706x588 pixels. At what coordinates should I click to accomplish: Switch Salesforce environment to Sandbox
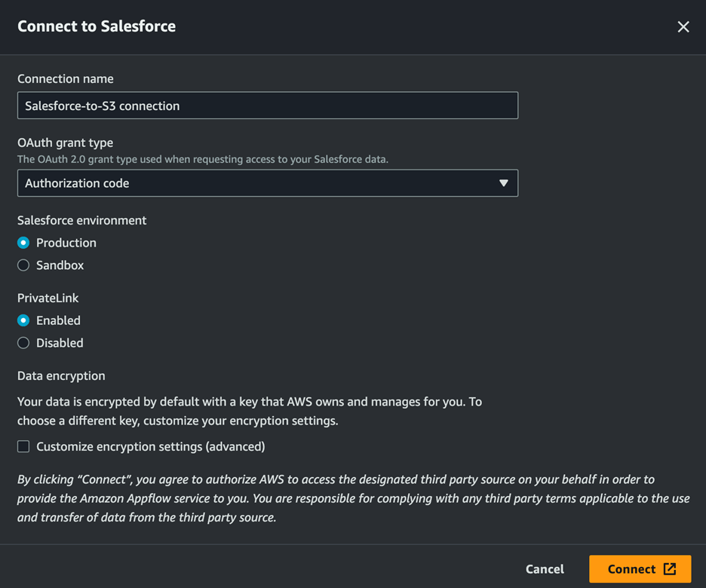[x=23, y=265]
